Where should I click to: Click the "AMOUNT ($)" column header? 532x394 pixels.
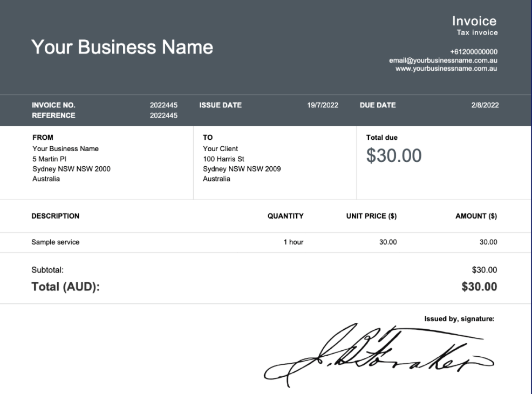476,216
